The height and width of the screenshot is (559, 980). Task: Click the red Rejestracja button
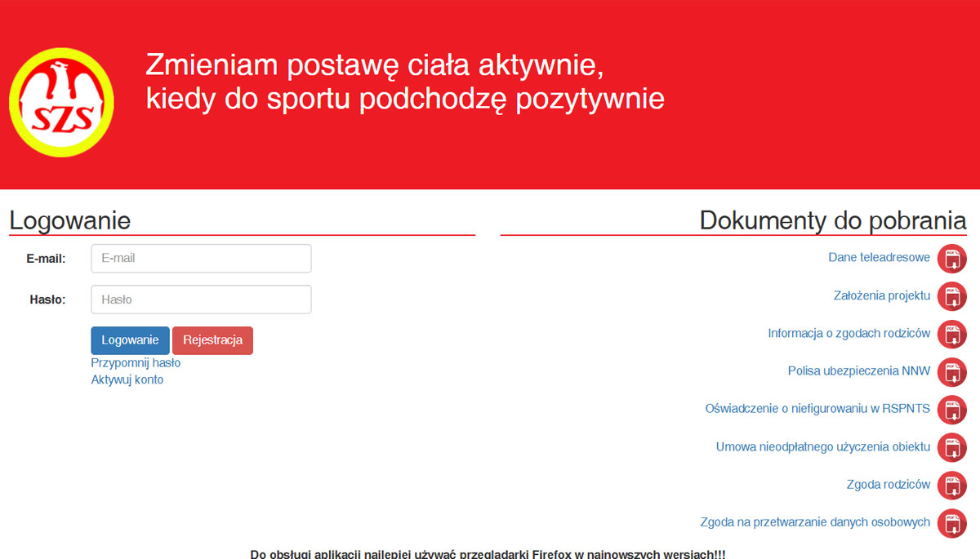(212, 340)
